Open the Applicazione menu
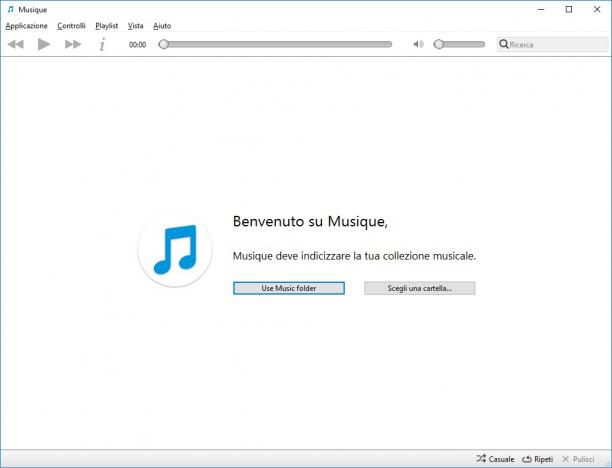The image size is (612, 468). coord(27,26)
